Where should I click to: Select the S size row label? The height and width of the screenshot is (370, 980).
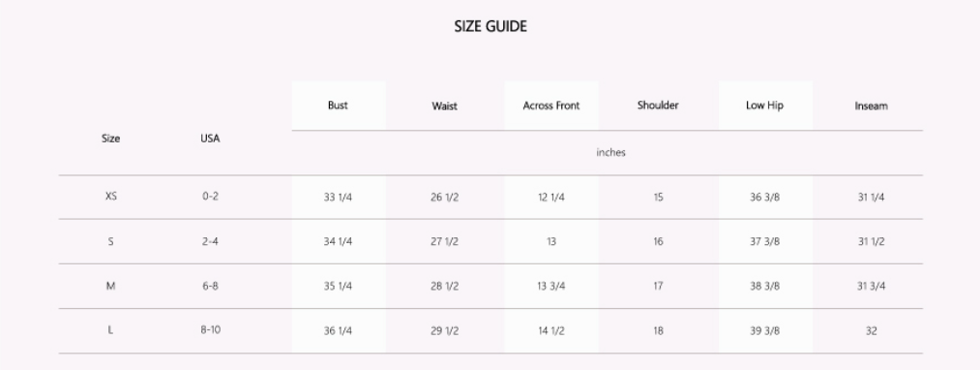110,241
